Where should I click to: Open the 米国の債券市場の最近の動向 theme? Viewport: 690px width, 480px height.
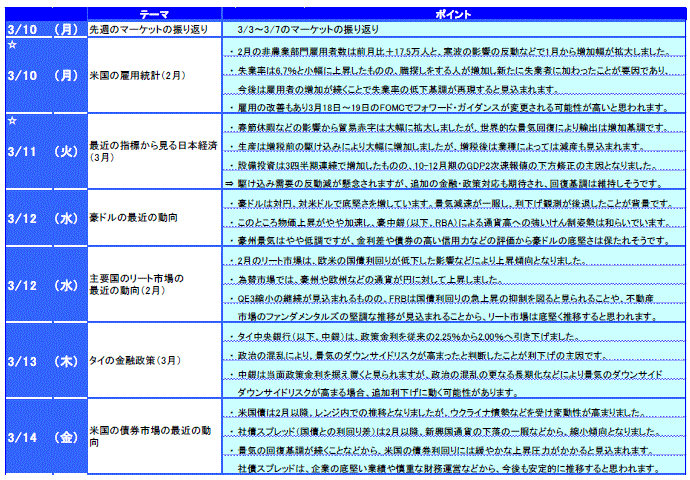pyautogui.click(x=150, y=436)
